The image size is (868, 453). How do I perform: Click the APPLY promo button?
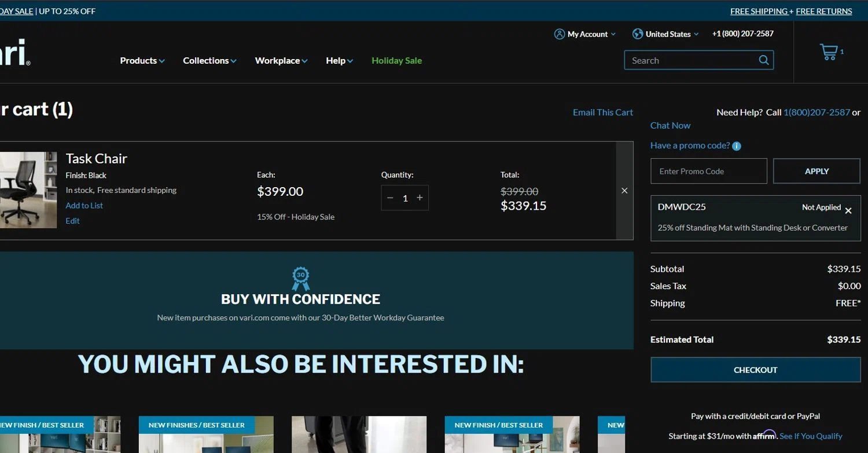pyautogui.click(x=816, y=171)
